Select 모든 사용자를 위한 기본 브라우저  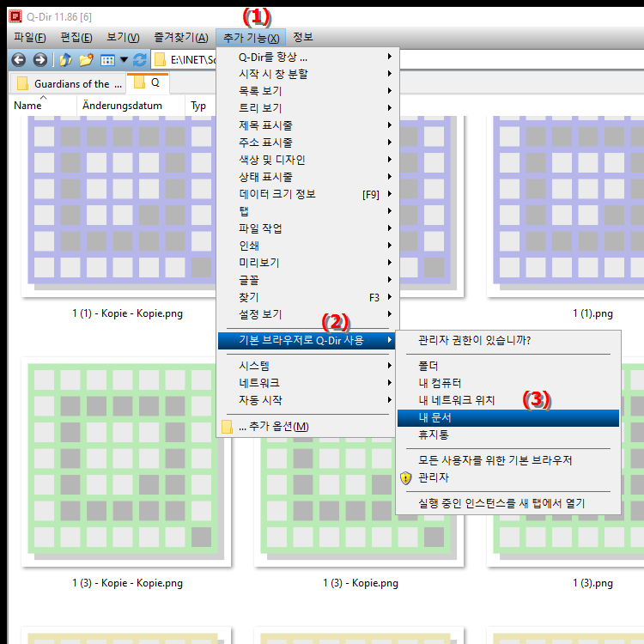click(508, 460)
